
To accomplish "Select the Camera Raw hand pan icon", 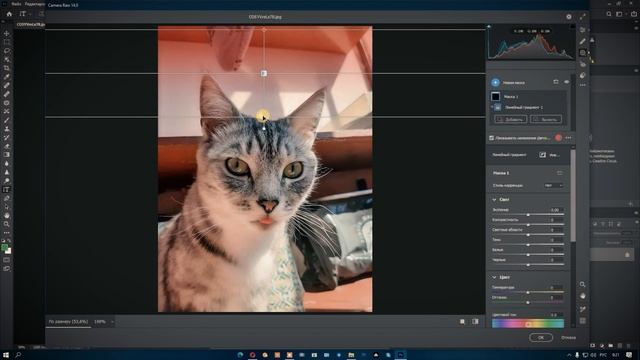I will (x=582, y=296).
